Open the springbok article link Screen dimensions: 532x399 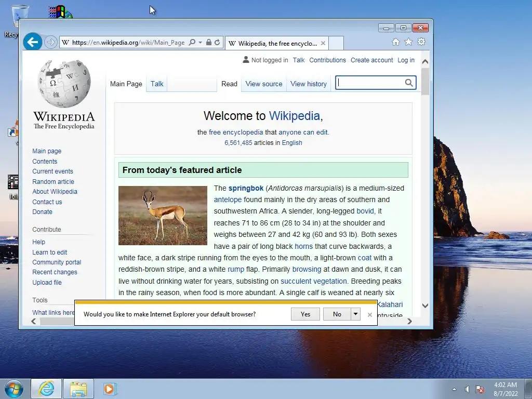[x=246, y=188]
